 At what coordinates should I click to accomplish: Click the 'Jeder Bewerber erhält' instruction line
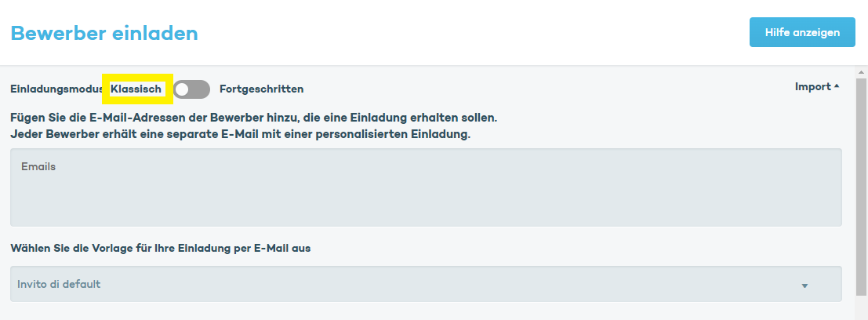pos(240,134)
